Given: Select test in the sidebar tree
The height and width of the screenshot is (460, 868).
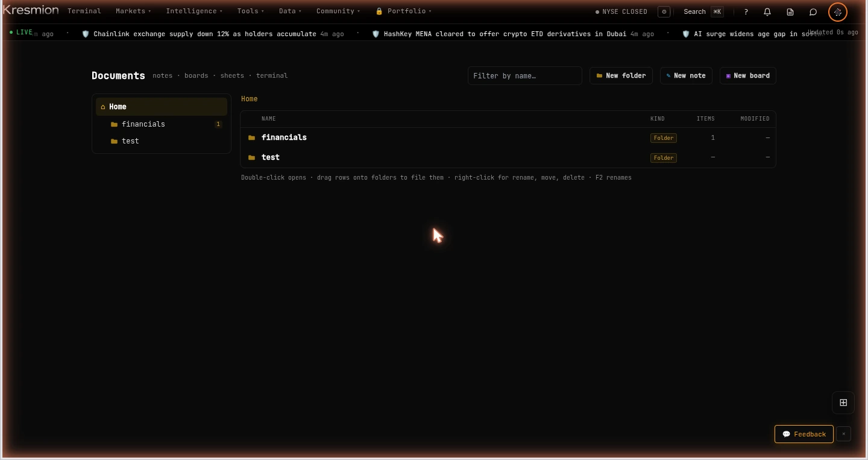Looking at the screenshot, I should click(162, 141).
